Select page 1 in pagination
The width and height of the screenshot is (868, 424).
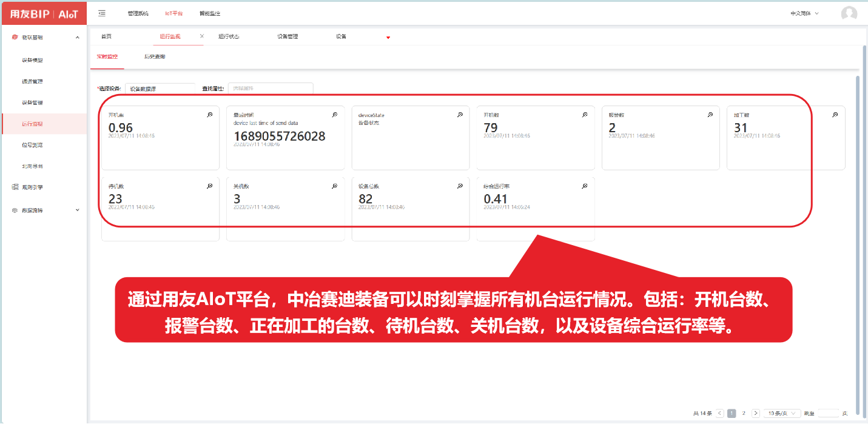pos(732,413)
